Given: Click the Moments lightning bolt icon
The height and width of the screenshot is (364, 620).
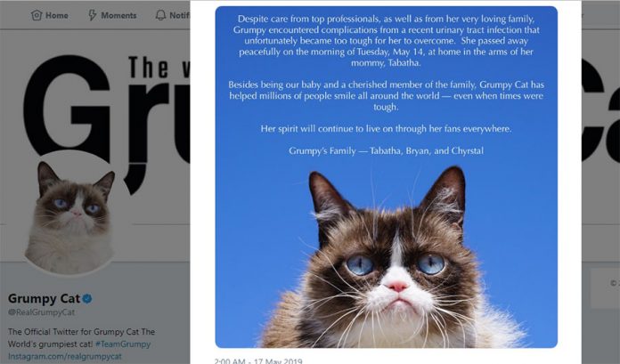Looking at the screenshot, I should pos(92,15).
